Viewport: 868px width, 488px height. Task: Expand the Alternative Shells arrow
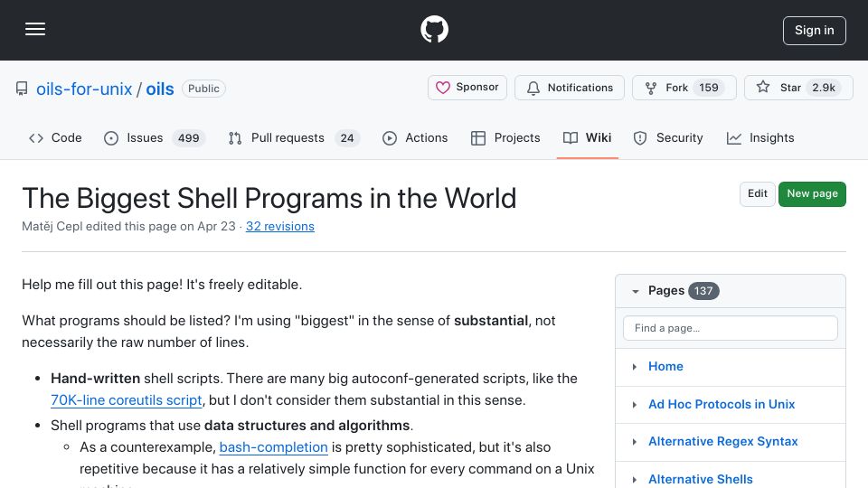pyautogui.click(x=635, y=479)
